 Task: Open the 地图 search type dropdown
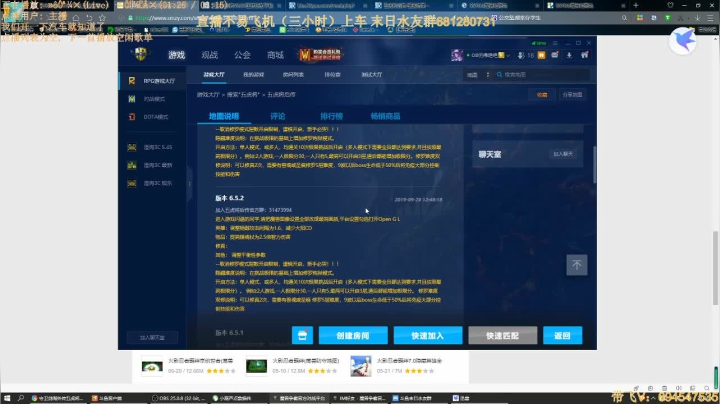click(478, 75)
